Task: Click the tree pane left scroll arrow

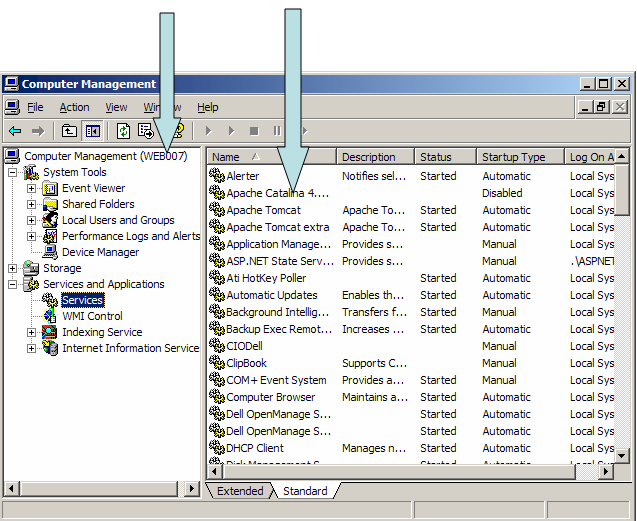Action: (x=11, y=488)
